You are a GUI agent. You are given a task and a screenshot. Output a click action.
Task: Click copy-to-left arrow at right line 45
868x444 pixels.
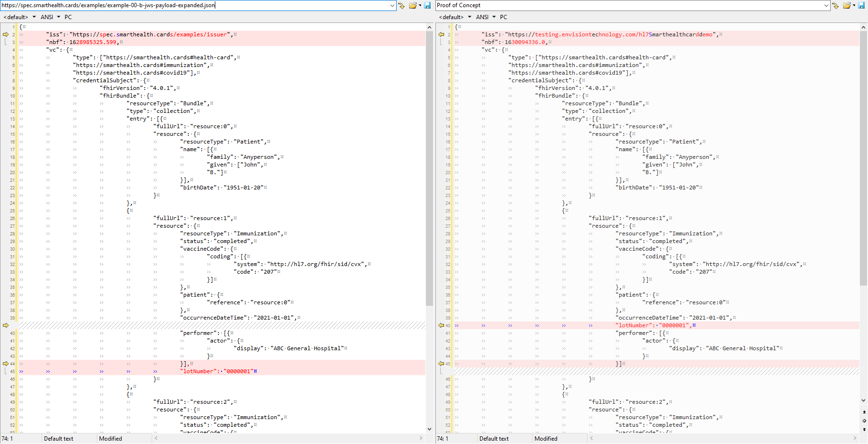(441, 364)
